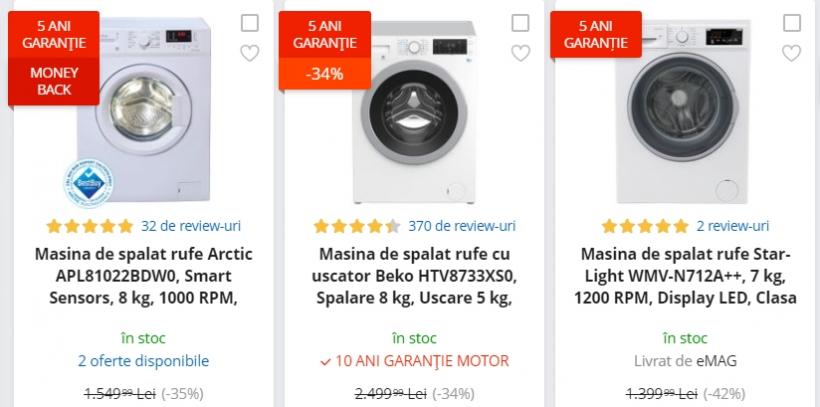Select compare checkbox for Star-Light washer
Image resolution: width=820 pixels, height=407 pixels.
tap(791, 23)
